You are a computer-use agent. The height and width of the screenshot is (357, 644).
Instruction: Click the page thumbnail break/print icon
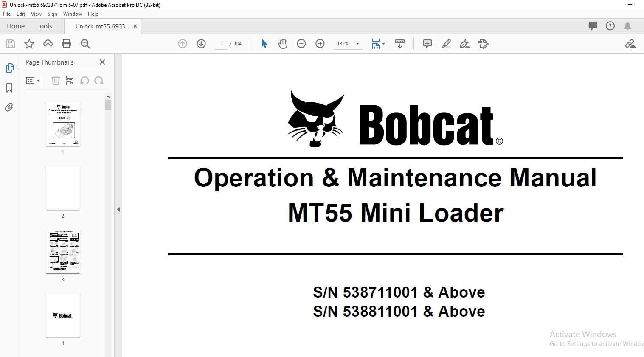(x=70, y=81)
